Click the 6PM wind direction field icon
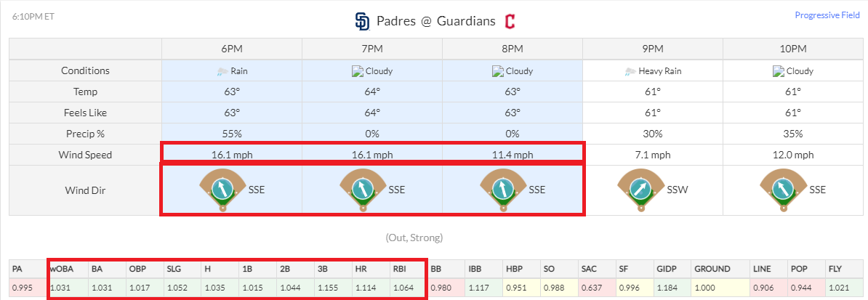The width and height of the screenshot is (868, 300). [221, 189]
